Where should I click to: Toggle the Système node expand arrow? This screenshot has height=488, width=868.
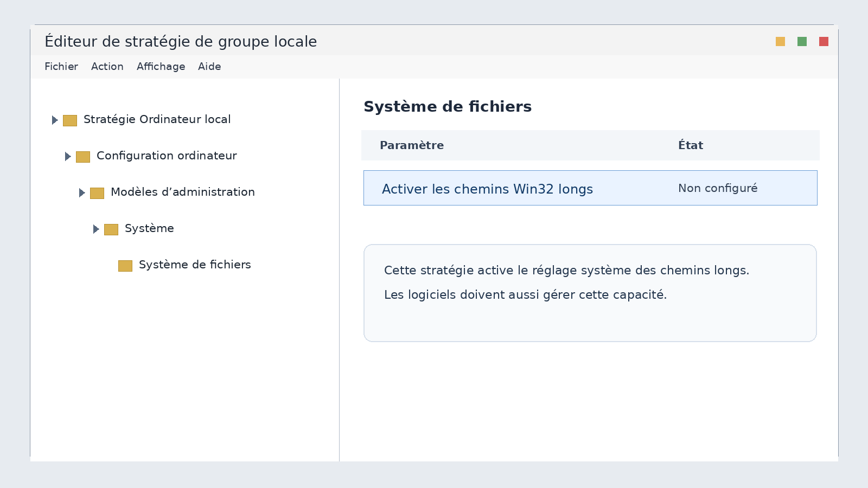(x=96, y=229)
